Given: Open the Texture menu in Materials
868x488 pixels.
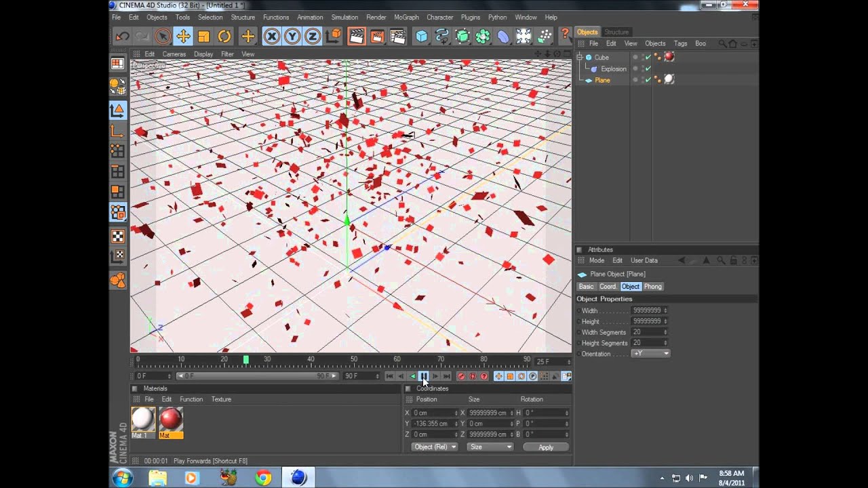Looking at the screenshot, I should click(221, 399).
